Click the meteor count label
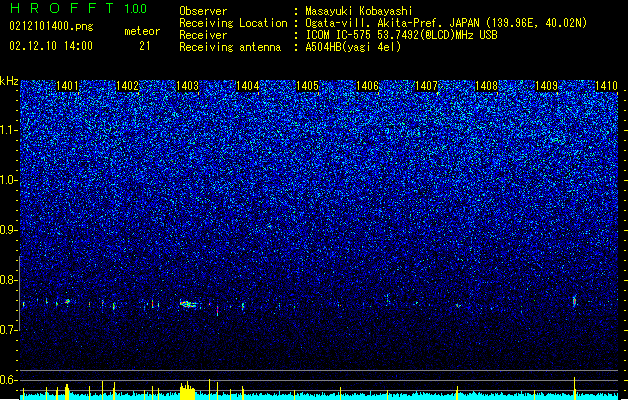Image resolution: width=629 pixels, height=400 pixels. (142, 31)
